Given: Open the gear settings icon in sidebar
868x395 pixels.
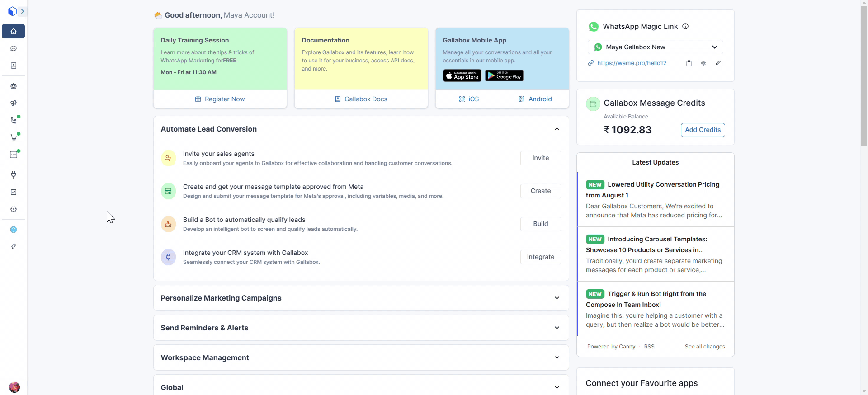Looking at the screenshot, I should (x=14, y=209).
